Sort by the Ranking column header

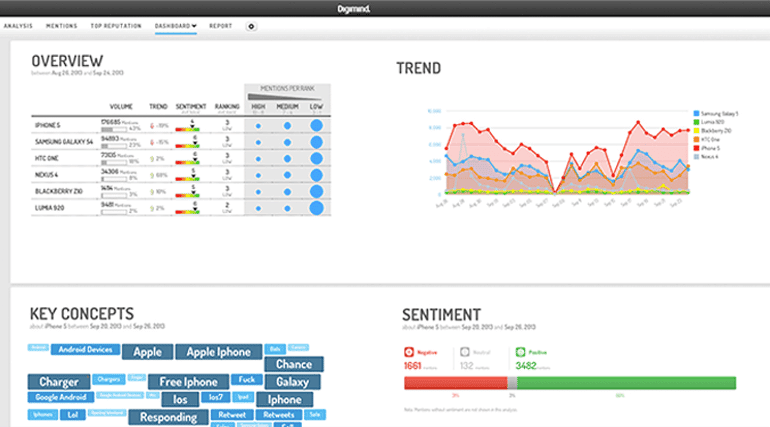coord(227,107)
